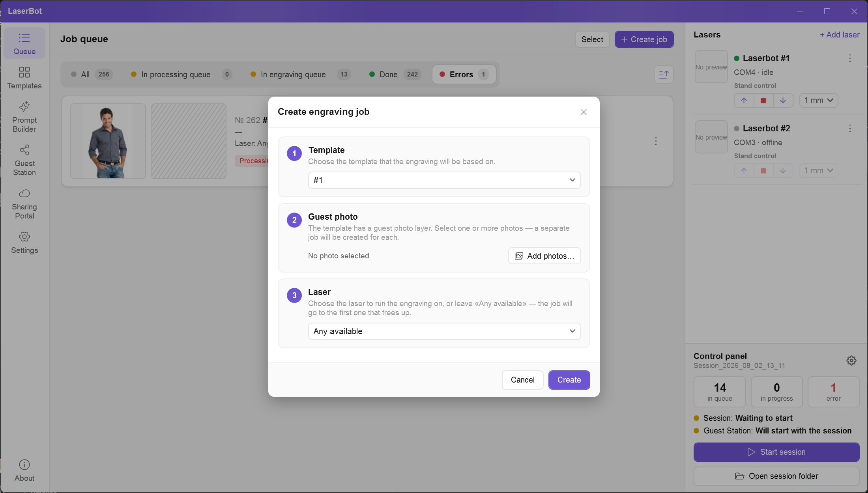
Task: Move Laserbot #1 stand down
Action: pos(783,100)
